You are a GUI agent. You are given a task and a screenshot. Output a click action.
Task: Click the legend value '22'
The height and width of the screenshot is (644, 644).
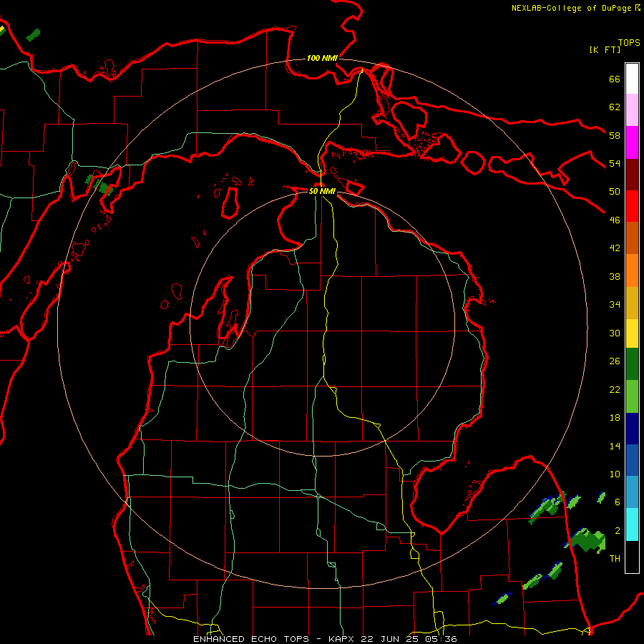click(615, 389)
